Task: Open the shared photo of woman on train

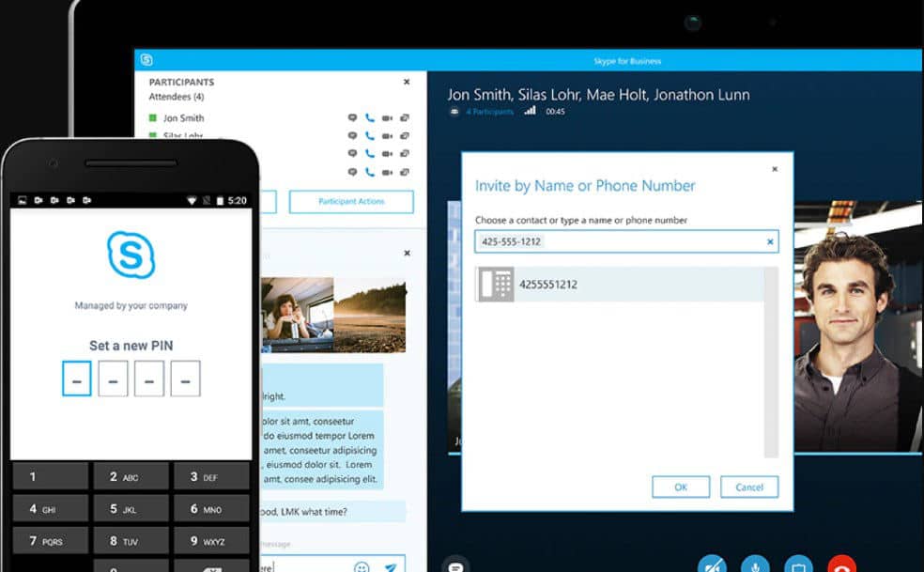Action: pos(298,315)
